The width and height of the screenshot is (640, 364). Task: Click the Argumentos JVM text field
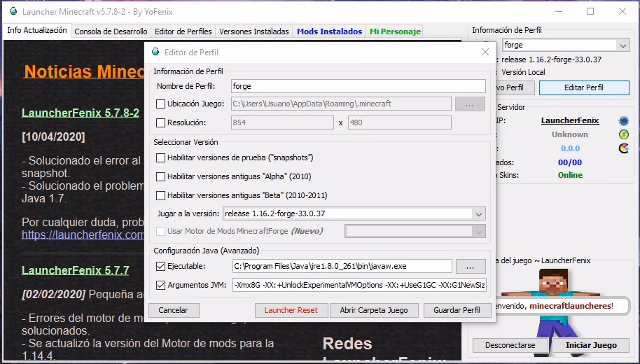(360, 285)
